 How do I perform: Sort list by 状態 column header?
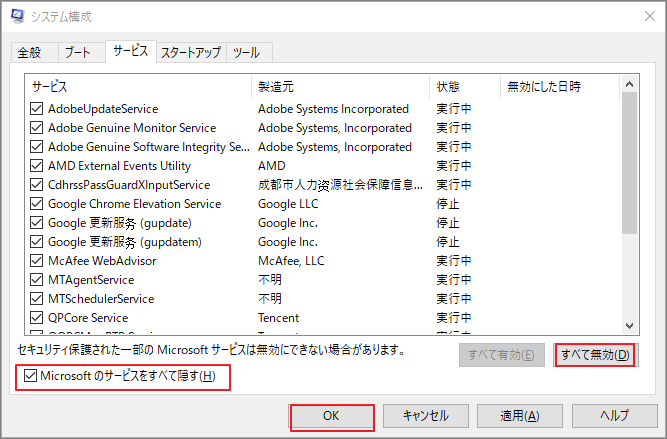point(465,87)
